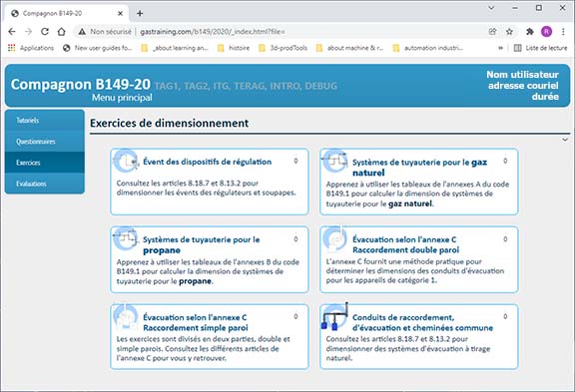
Task: Show more bookmarks with the » chevron
Action: (500, 48)
